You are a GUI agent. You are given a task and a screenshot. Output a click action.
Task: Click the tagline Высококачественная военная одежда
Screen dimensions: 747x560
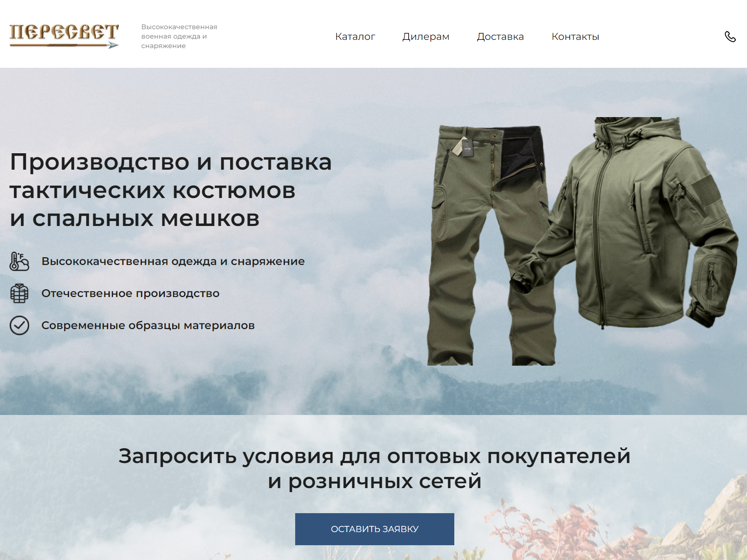click(179, 36)
